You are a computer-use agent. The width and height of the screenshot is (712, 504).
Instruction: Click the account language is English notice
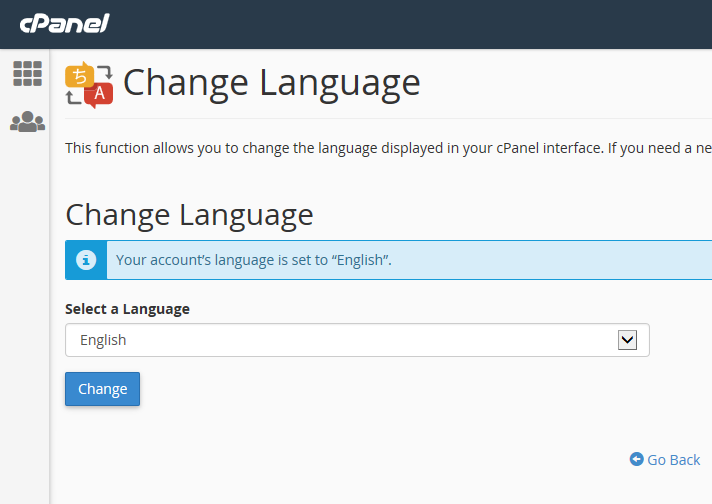click(254, 260)
